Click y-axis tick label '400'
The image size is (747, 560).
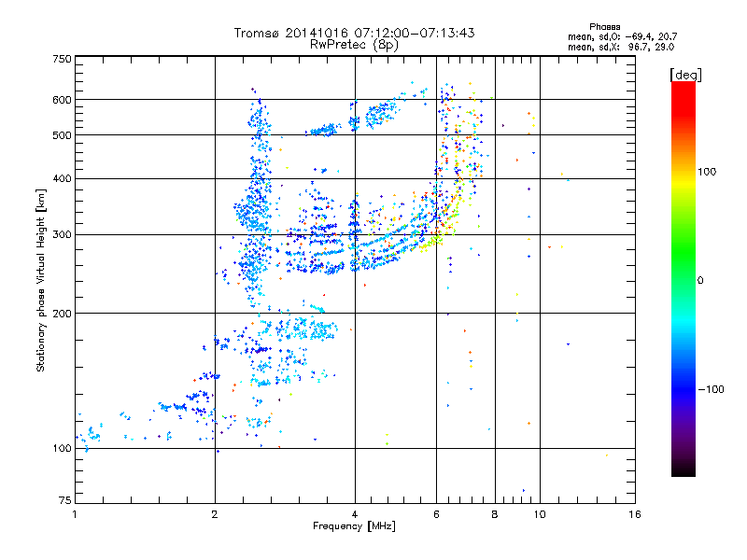pos(63,179)
